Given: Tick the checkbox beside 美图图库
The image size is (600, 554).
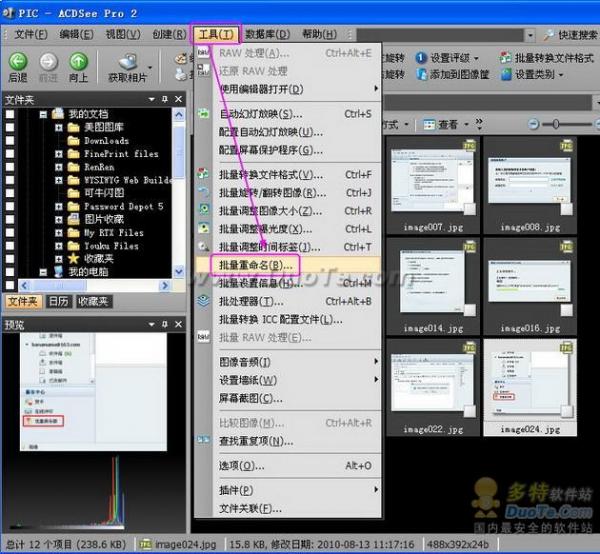Looking at the screenshot, I should (x=10, y=127).
